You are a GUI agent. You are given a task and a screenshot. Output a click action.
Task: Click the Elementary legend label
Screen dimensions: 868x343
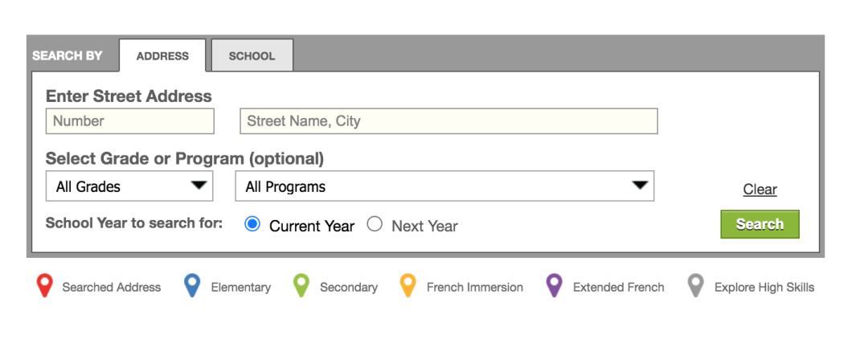241,287
